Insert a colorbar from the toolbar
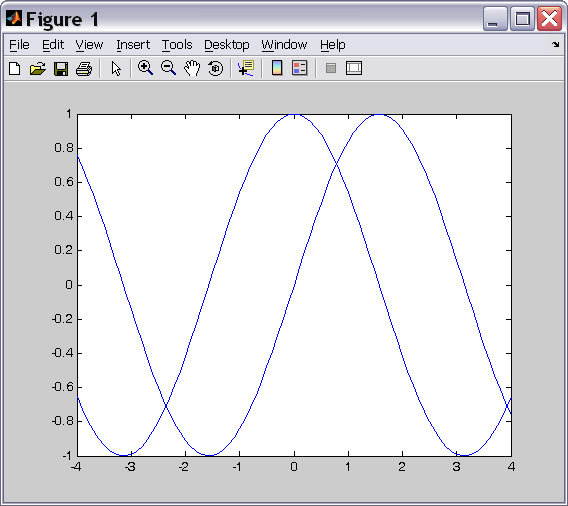Image resolution: width=568 pixels, height=506 pixels. [x=277, y=68]
